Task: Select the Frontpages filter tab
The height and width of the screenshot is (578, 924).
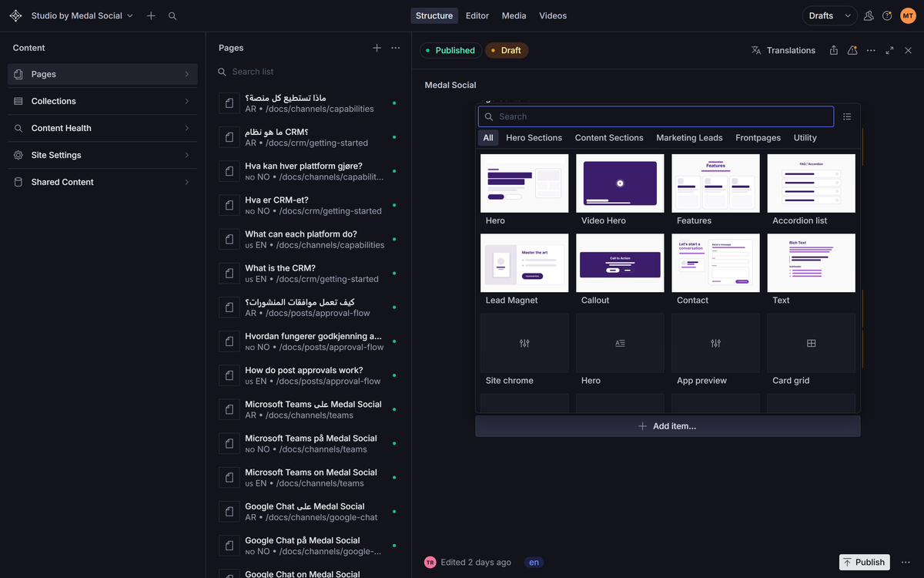Action: (758, 138)
